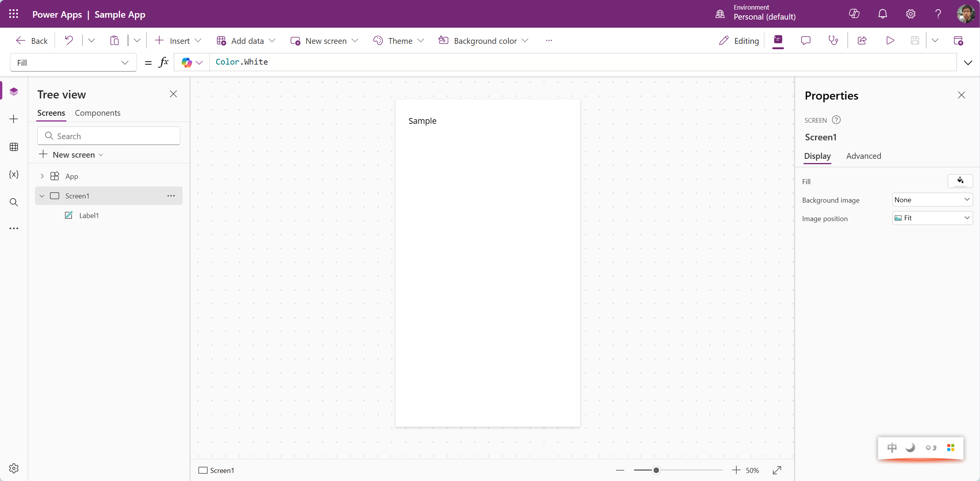Switch to the Components tab

click(x=98, y=113)
